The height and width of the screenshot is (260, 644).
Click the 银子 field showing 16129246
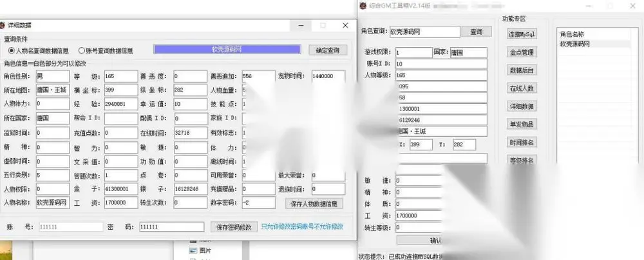(x=190, y=189)
